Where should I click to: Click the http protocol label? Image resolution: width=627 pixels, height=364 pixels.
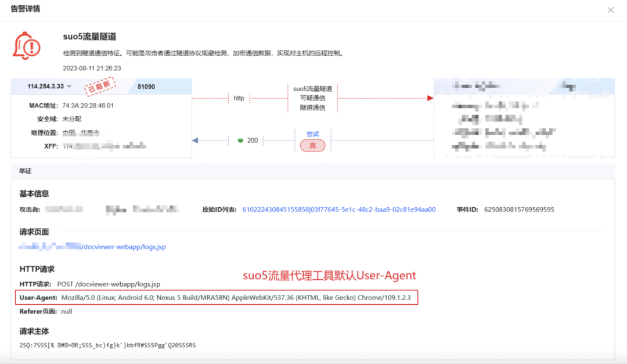[x=239, y=98]
